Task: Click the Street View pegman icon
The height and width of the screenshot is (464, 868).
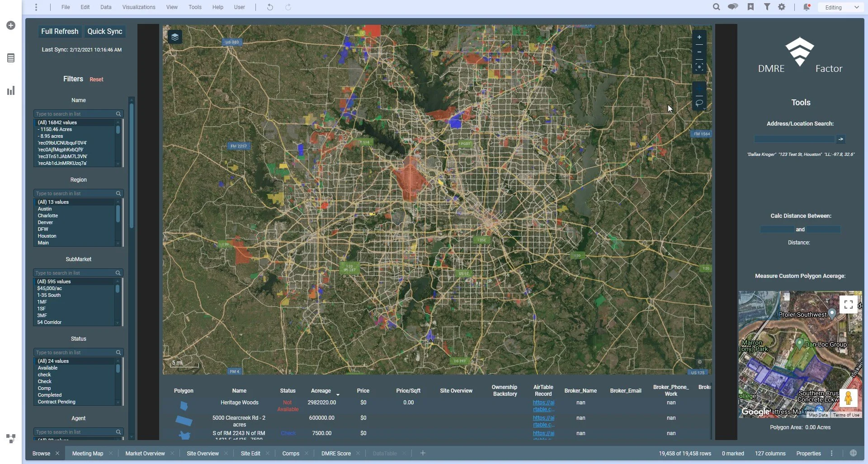Action: click(848, 398)
